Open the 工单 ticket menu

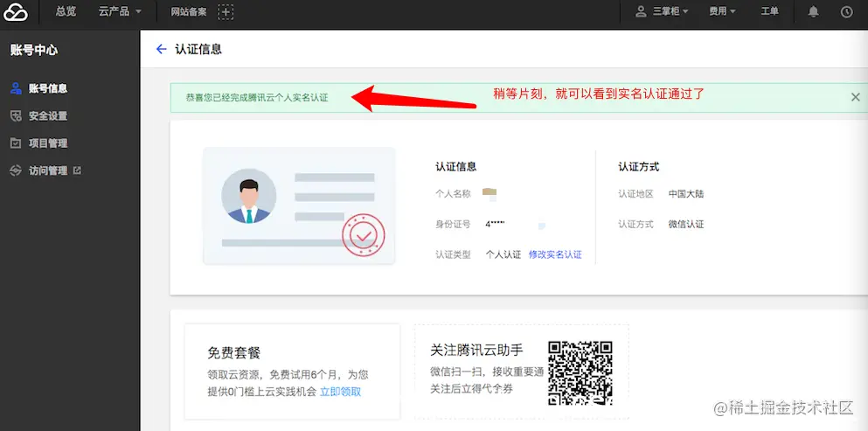click(769, 11)
